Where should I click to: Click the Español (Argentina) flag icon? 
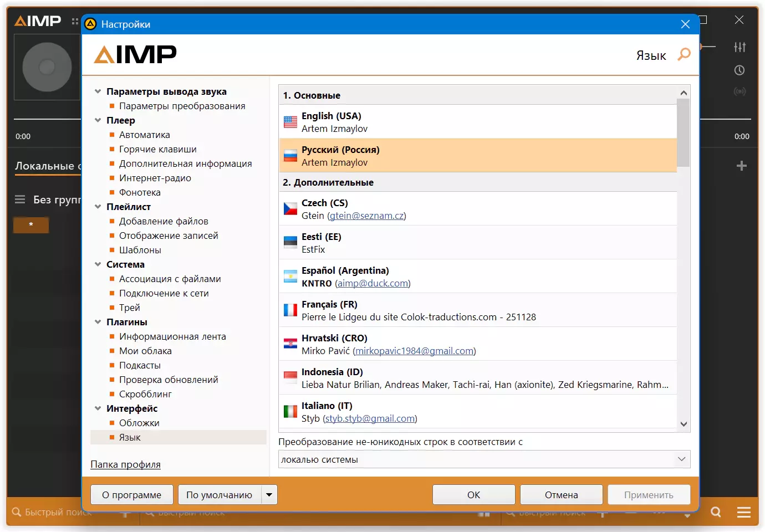[290, 277]
